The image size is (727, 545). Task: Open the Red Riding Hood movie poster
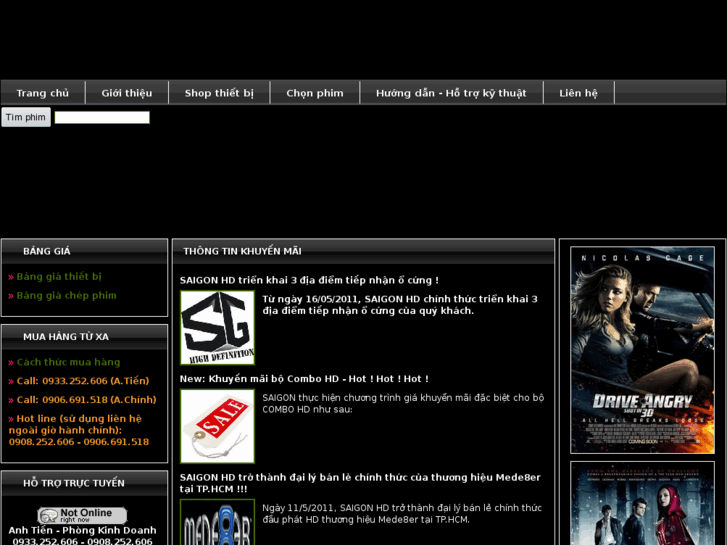coord(642,503)
